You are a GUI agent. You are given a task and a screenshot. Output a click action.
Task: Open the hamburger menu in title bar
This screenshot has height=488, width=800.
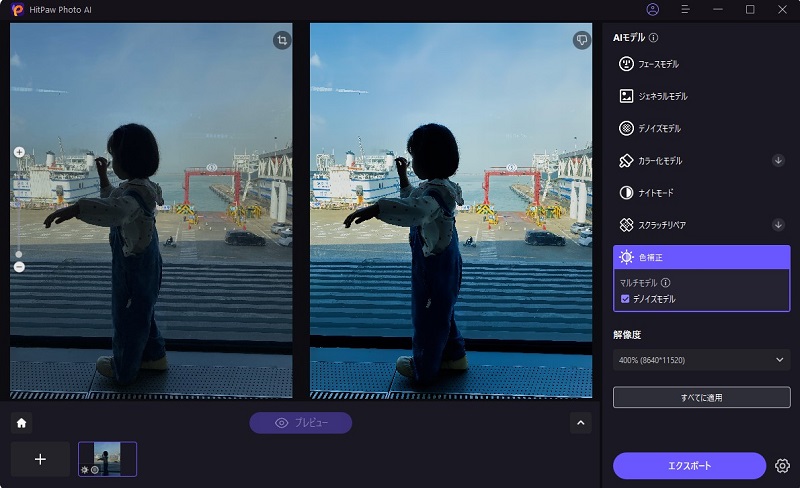pyautogui.click(x=686, y=9)
